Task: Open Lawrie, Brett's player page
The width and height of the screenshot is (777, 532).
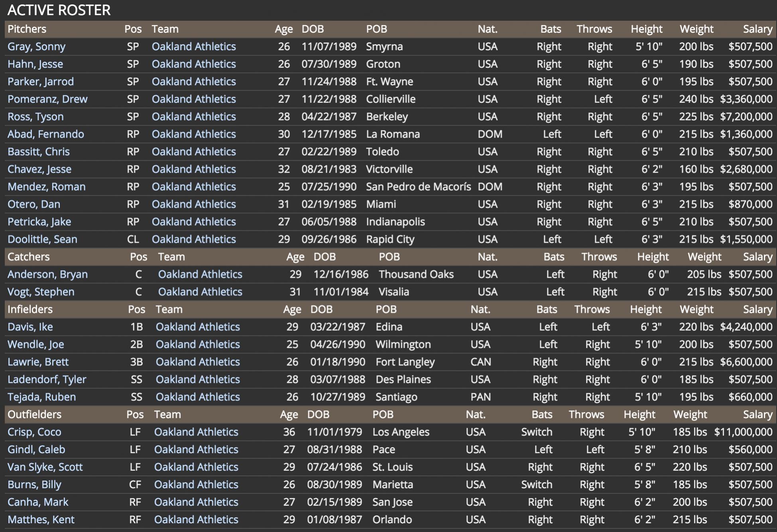Action: coord(38,362)
